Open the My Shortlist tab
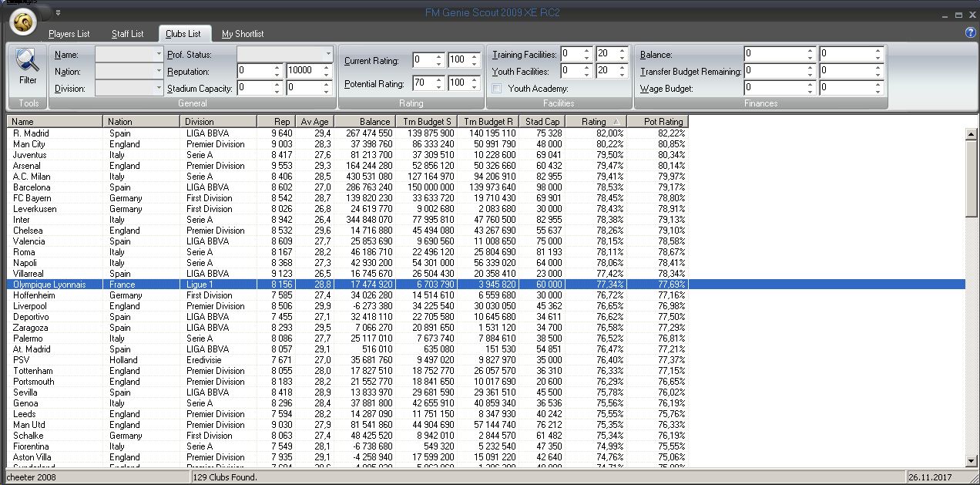 coord(243,34)
